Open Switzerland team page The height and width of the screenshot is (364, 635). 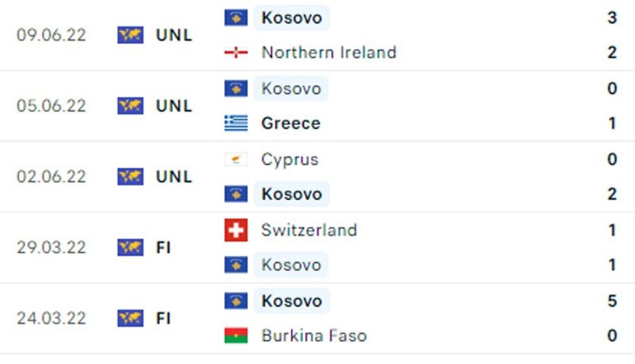(308, 230)
